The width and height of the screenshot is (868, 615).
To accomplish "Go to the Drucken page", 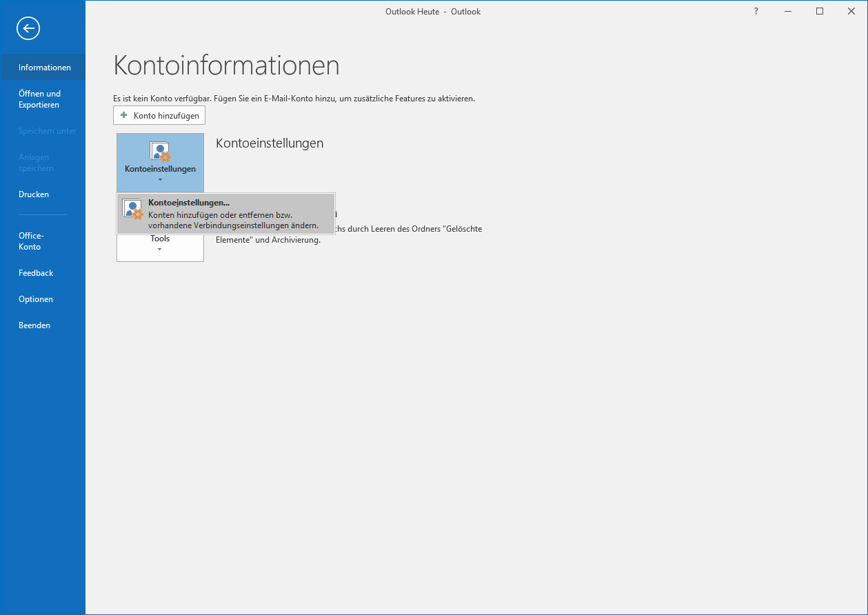I will click(x=34, y=194).
